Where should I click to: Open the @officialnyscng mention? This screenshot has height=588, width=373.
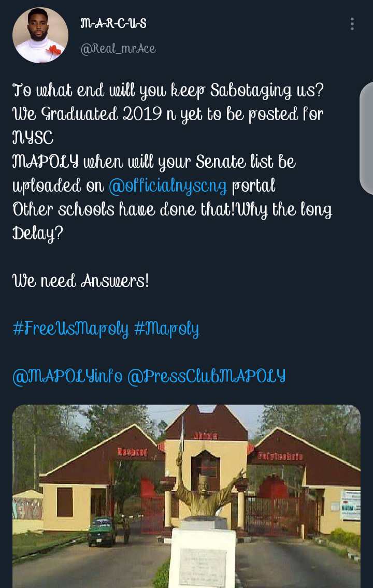[x=168, y=185]
